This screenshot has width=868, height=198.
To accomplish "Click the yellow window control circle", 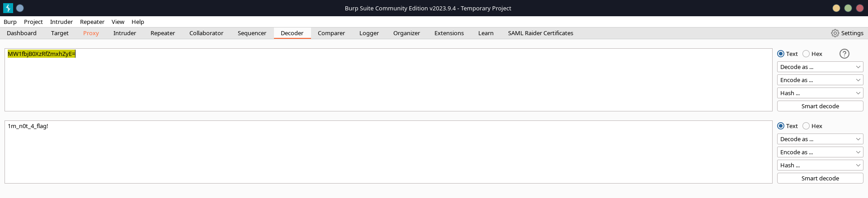I will tap(836, 8).
